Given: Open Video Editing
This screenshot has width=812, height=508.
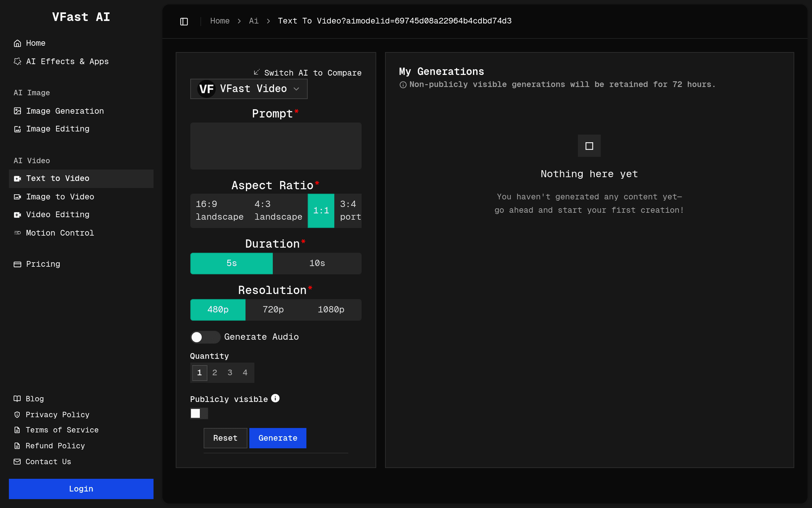Looking at the screenshot, I should pyautogui.click(x=81, y=215).
